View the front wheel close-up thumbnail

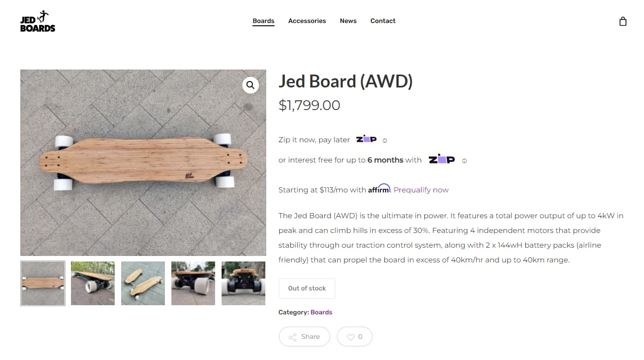193,283
